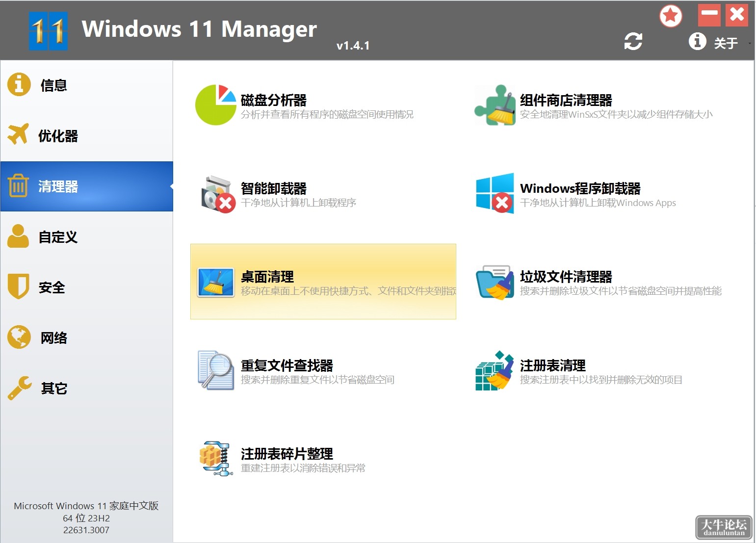Image resolution: width=756 pixels, height=543 pixels.
Task: Open the 磁盘分析器 pie chart icon
Action: click(216, 104)
